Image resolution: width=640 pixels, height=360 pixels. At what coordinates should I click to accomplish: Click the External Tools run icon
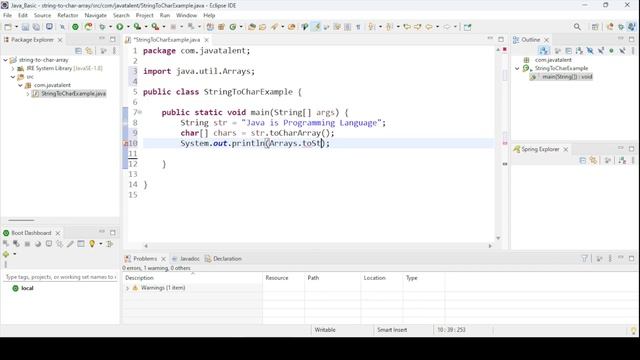point(156,27)
